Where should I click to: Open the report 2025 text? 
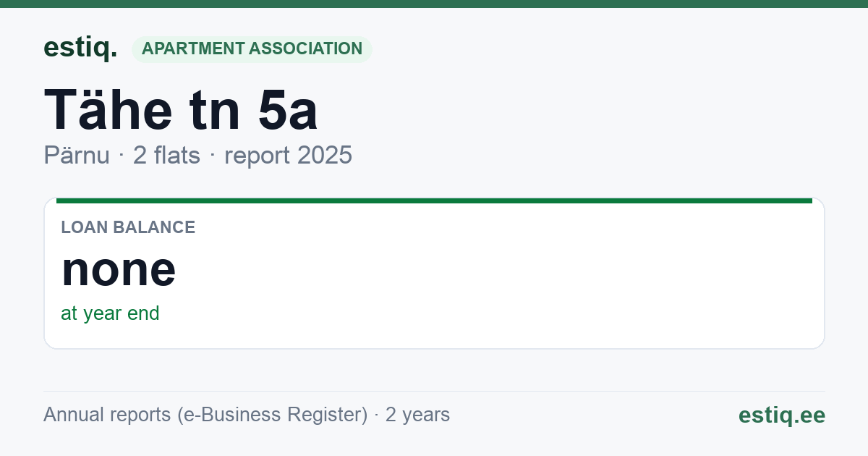pyautogui.click(x=288, y=156)
